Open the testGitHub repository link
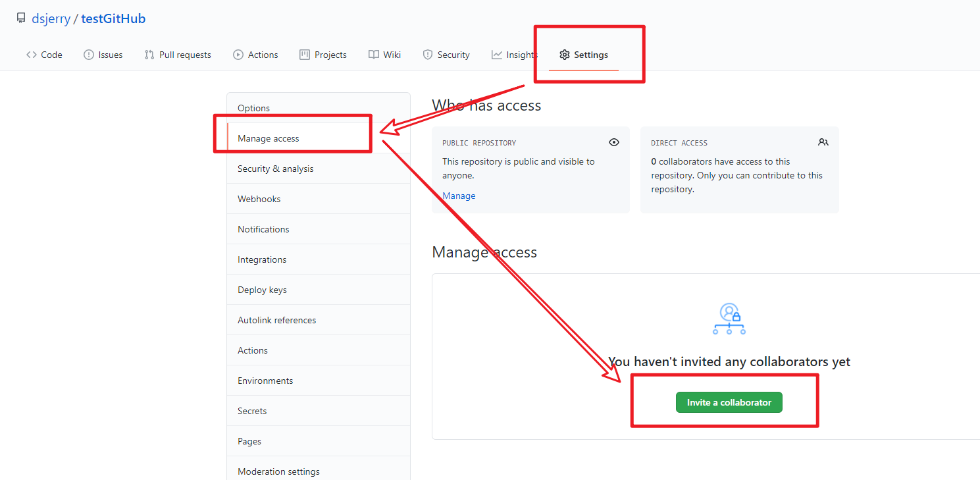The width and height of the screenshot is (980, 480). (113, 18)
